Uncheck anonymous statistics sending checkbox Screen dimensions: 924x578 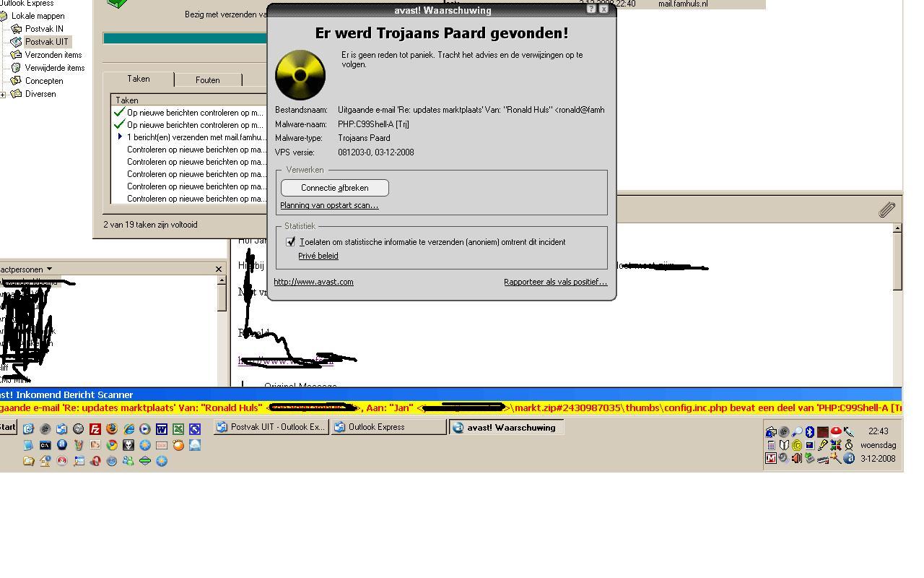click(x=291, y=242)
